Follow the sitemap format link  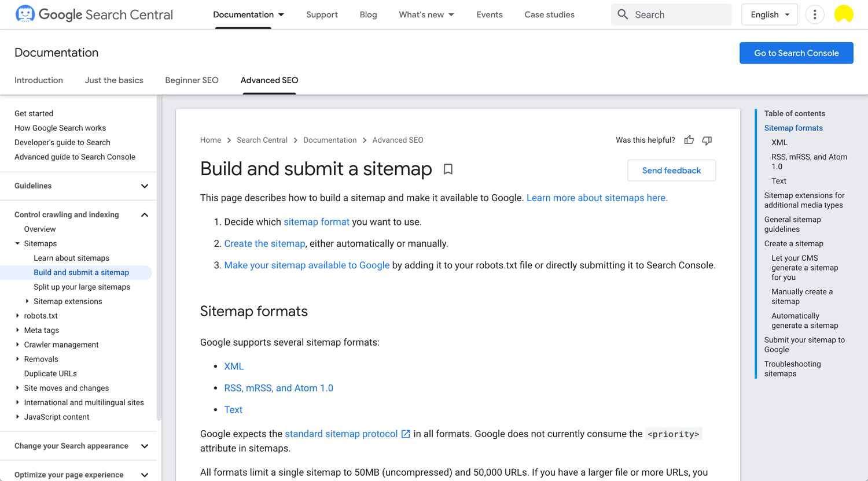click(x=317, y=222)
